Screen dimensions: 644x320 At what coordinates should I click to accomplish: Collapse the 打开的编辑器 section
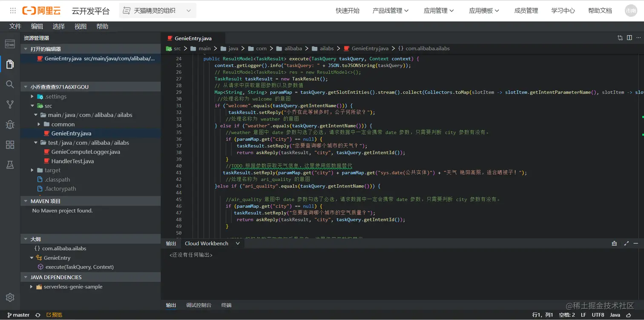coord(90,49)
